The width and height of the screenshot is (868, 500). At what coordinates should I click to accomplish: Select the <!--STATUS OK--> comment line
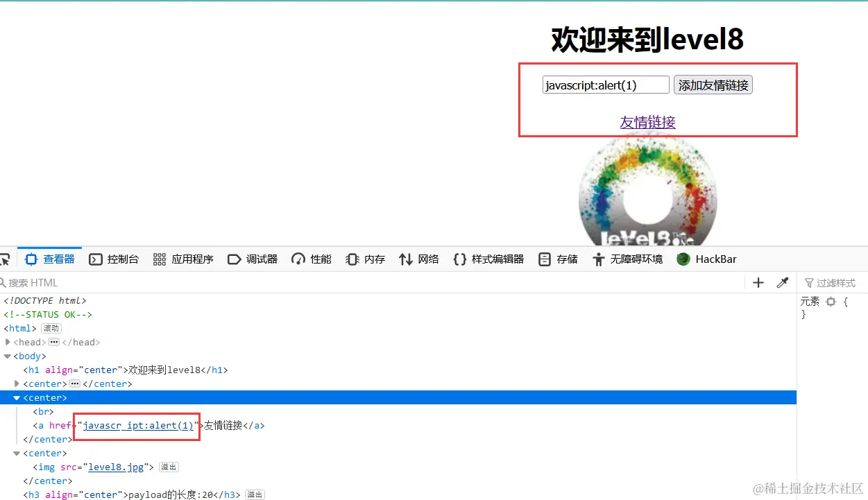click(x=48, y=314)
